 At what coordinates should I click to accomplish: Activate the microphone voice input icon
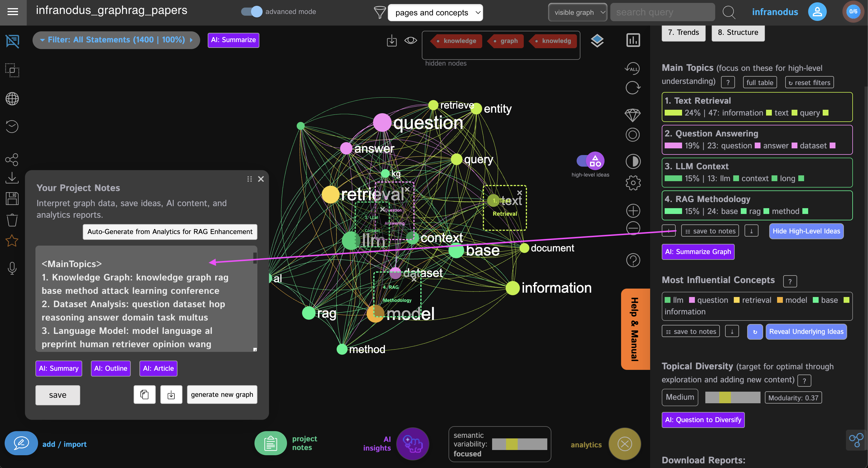[x=12, y=268]
